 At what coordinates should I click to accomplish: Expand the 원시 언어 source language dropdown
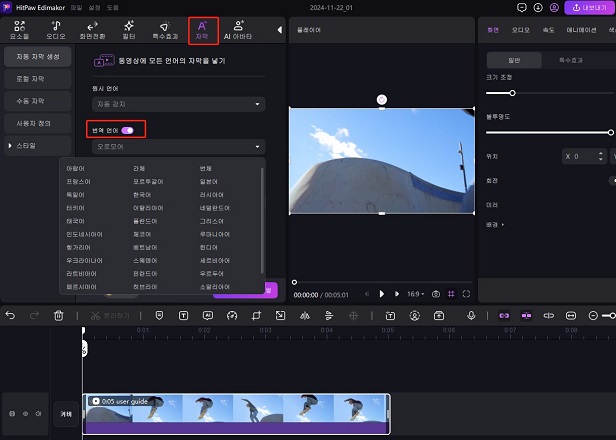click(x=179, y=104)
